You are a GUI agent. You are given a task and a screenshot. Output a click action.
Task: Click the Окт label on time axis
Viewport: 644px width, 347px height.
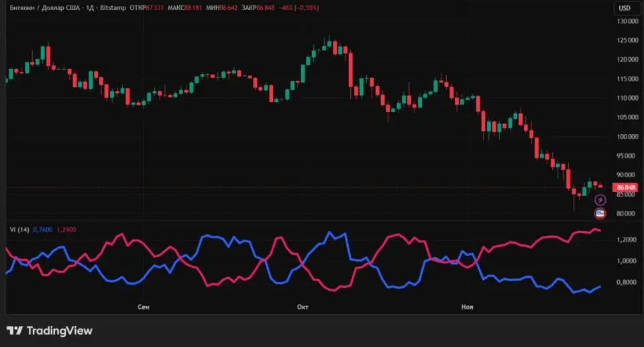click(x=303, y=307)
